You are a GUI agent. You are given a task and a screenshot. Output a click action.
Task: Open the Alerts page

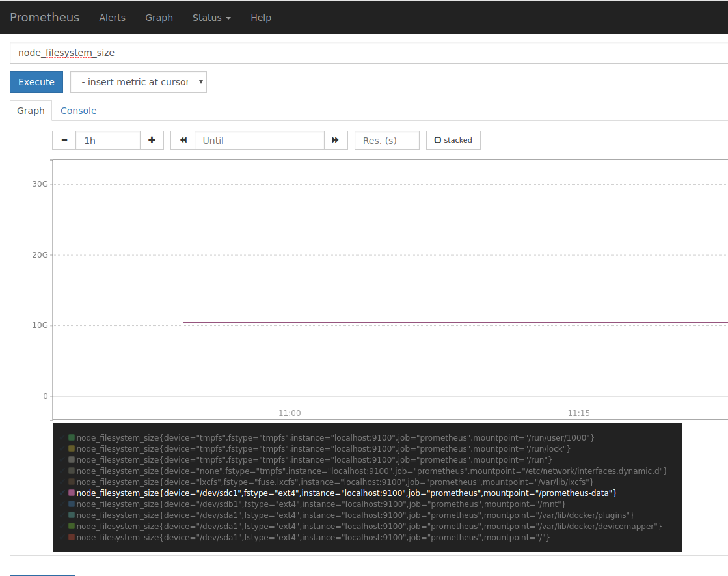pos(113,18)
